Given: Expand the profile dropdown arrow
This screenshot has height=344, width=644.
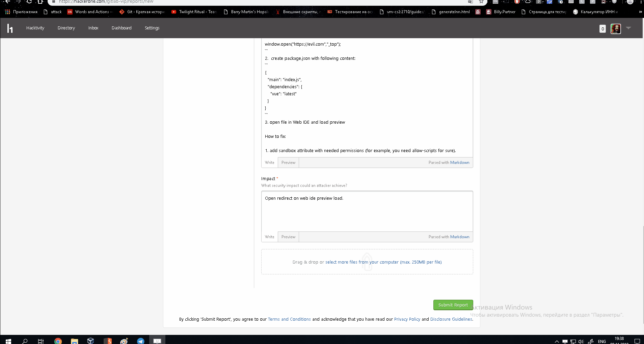Looking at the screenshot, I should 628,28.
